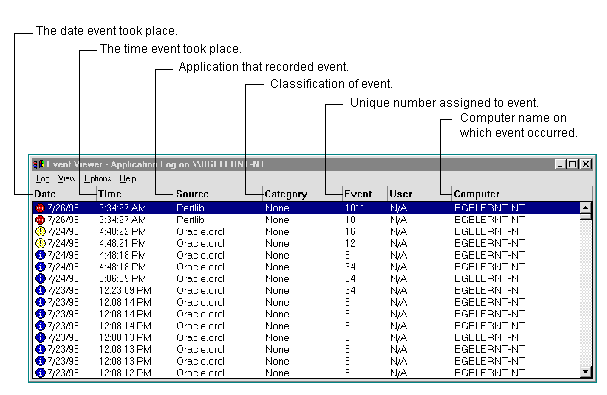
Task: Click the info icon for 12:23:09 PM event
Action: point(40,290)
